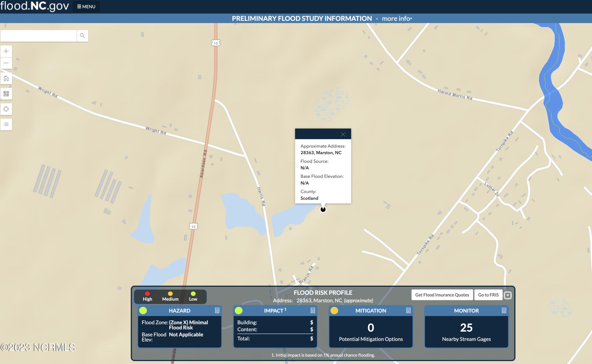Viewport: 592px width, 364px height.
Task: Follow the 'more info' link
Action: tap(397, 19)
